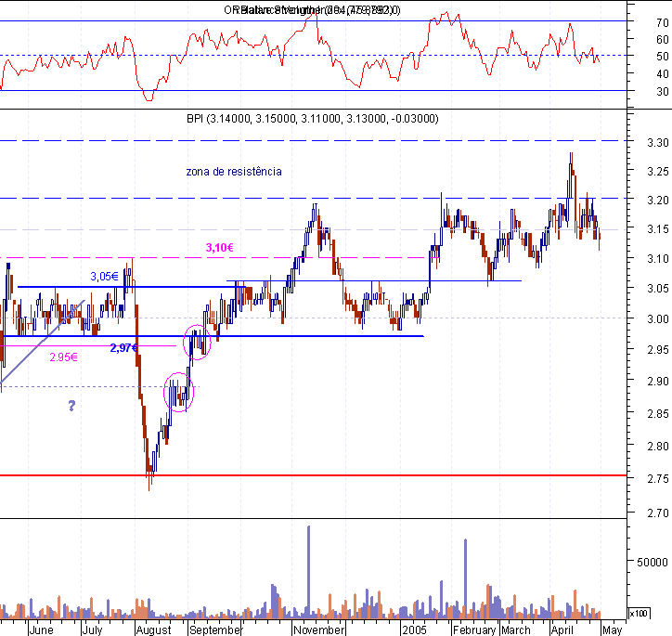Click the March label on the date axis

point(515,630)
